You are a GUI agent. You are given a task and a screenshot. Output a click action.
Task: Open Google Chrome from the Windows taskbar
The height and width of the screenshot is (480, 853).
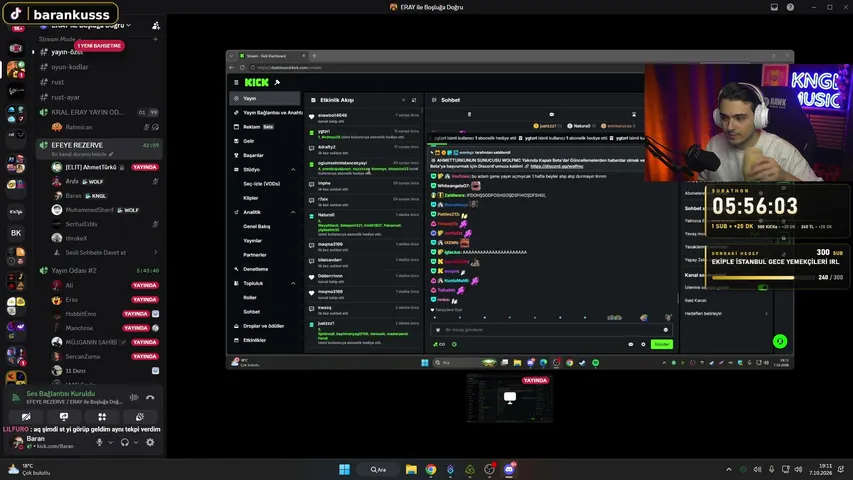click(431, 469)
